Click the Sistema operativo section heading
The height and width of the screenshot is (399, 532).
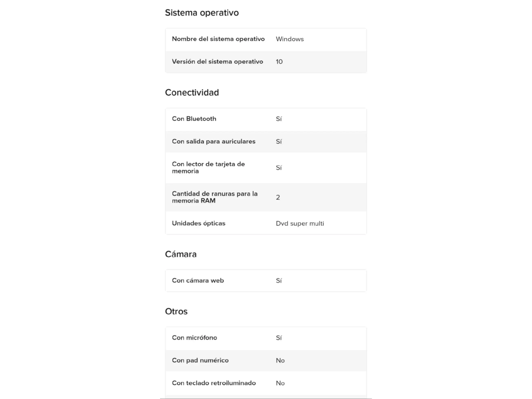(x=202, y=13)
